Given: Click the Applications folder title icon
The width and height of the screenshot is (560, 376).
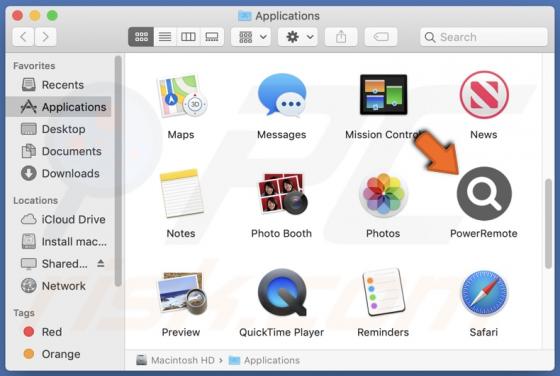Looking at the screenshot, I should [x=245, y=16].
